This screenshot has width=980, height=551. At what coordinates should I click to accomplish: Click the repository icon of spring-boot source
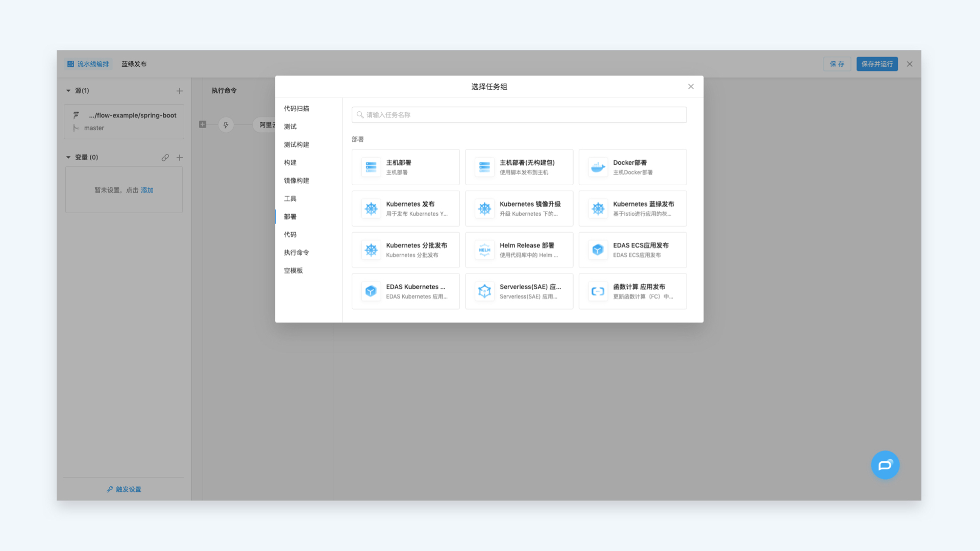coord(76,115)
